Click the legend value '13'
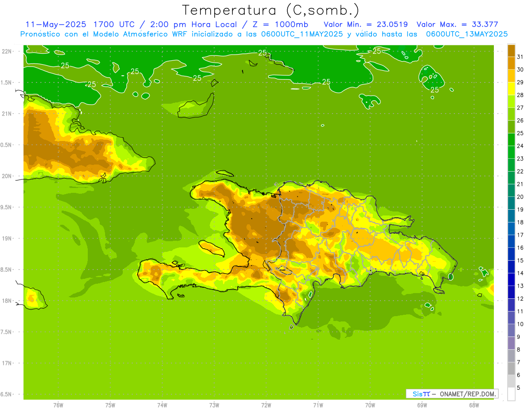This screenshot has height=411, width=532. pos(520,286)
